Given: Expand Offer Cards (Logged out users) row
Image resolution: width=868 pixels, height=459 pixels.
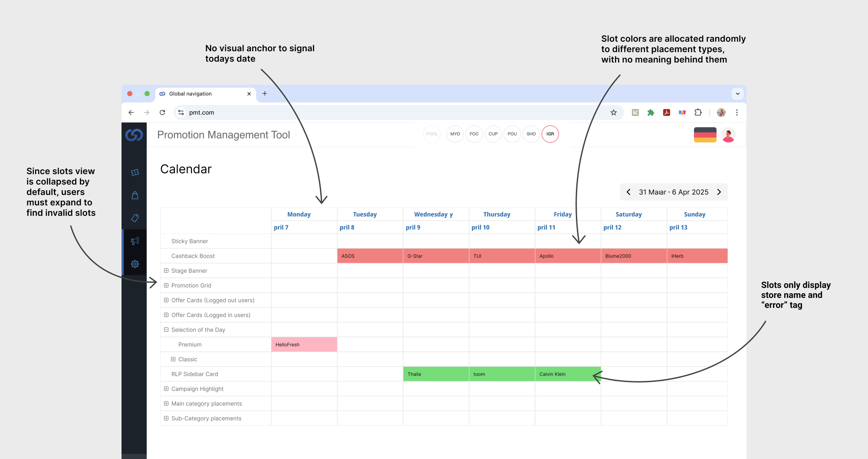Looking at the screenshot, I should [x=166, y=300].
